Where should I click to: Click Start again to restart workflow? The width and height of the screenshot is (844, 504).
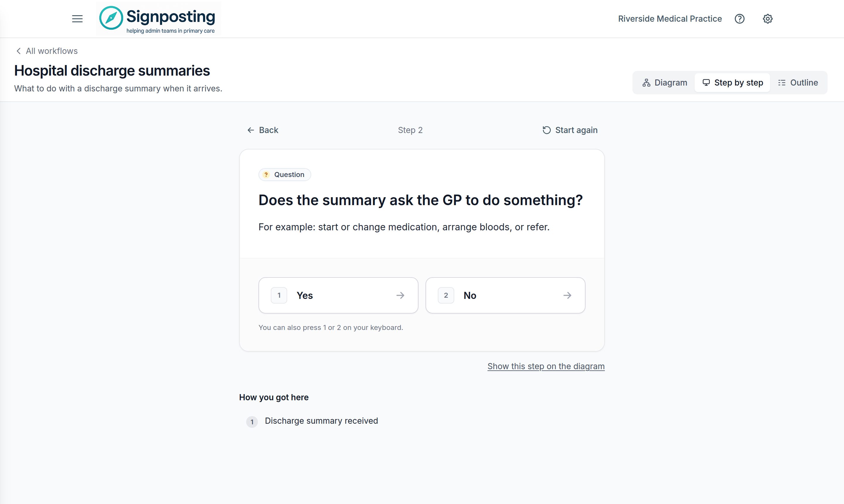click(x=570, y=130)
